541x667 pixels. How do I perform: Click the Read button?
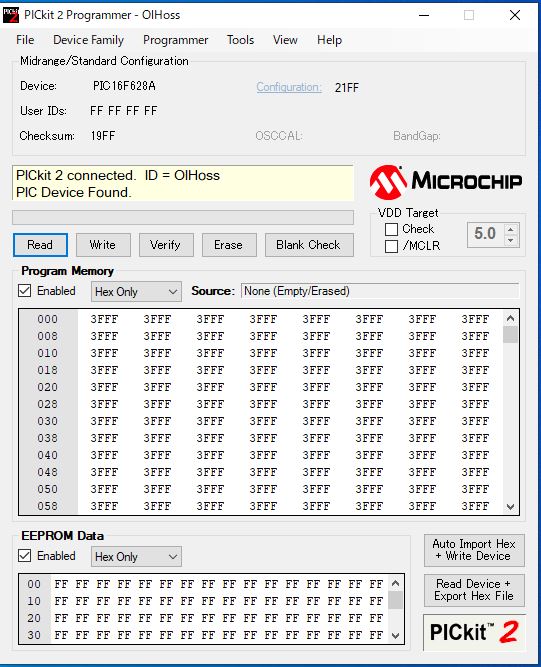click(40, 245)
